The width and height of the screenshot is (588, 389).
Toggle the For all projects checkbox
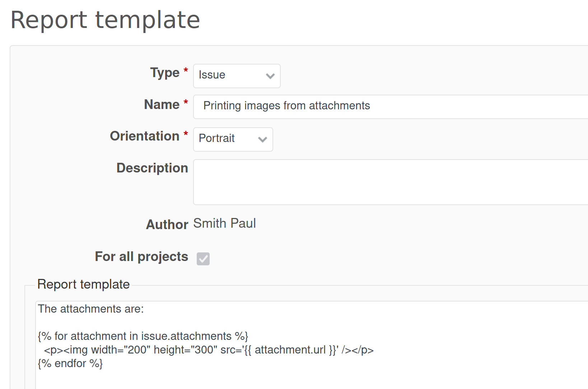click(203, 258)
